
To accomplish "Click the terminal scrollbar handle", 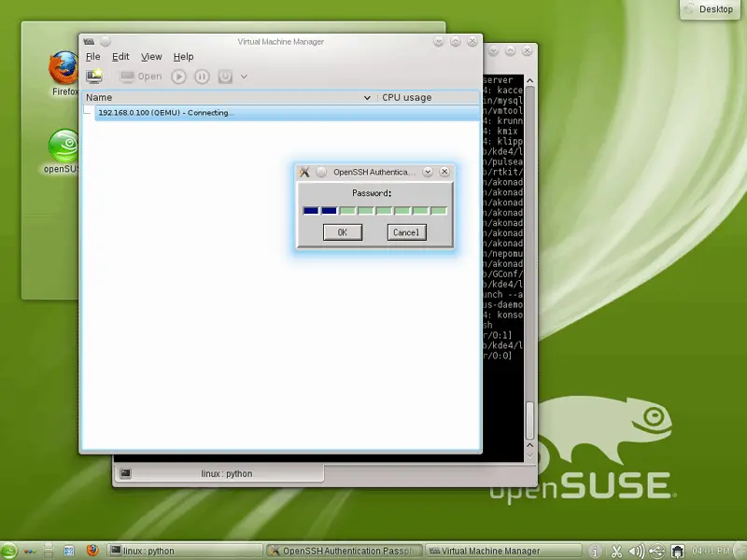I will pos(529,421).
